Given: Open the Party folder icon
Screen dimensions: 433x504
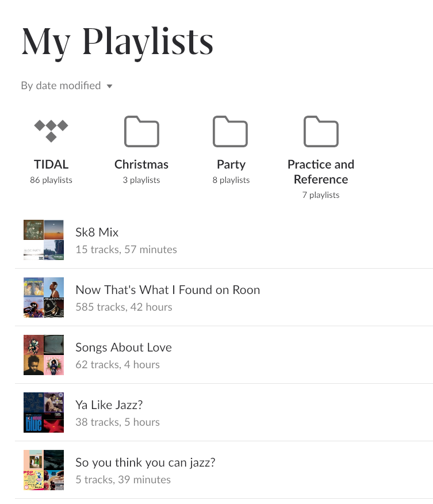Looking at the screenshot, I should pyautogui.click(x=231, y=131).
